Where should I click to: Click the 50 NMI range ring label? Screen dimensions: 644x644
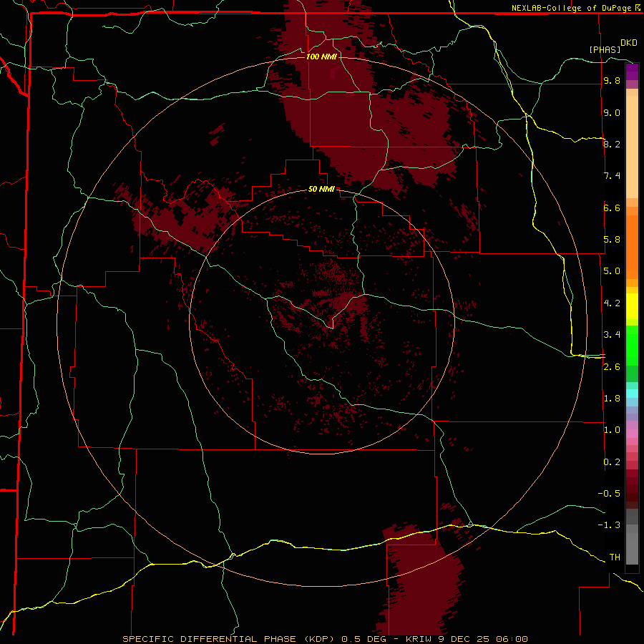tap(321, 189)
